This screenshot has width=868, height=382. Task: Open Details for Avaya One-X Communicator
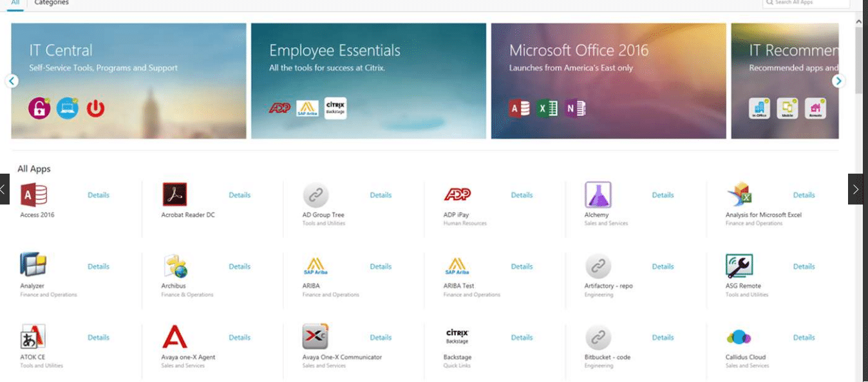[x=381, y=337]
